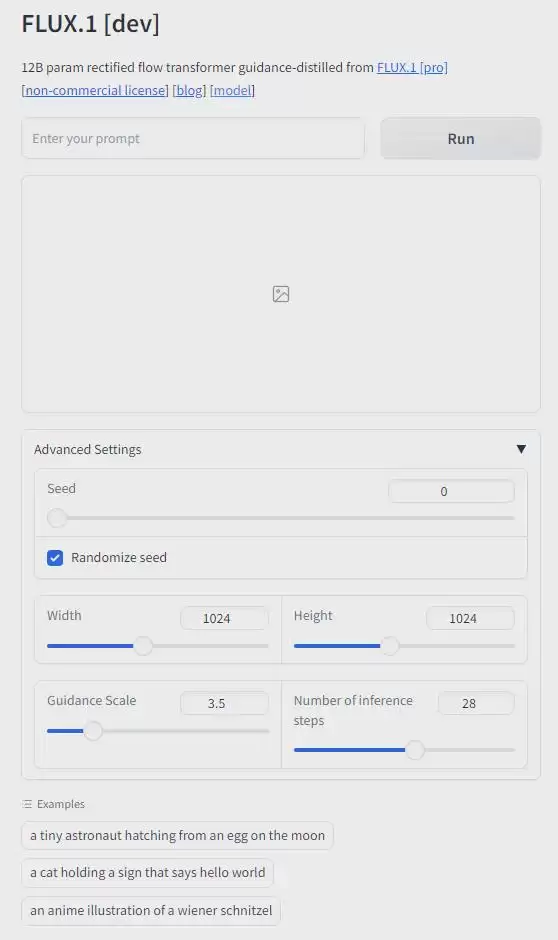Select the anime wiener schnitzel example
Screen dimensions: 558x940
point(151,910)
